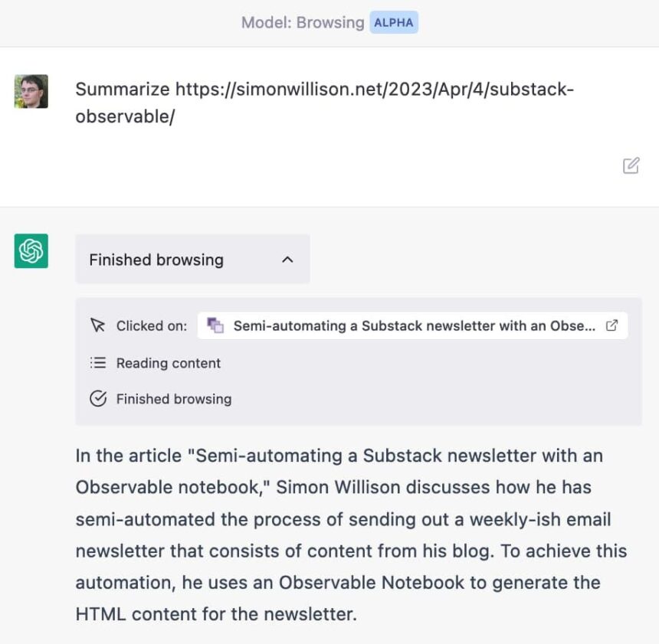Click the Finished browsing dropdown header
The height and width of the screenshot is (644, 659).
click(x=192, y=259)
